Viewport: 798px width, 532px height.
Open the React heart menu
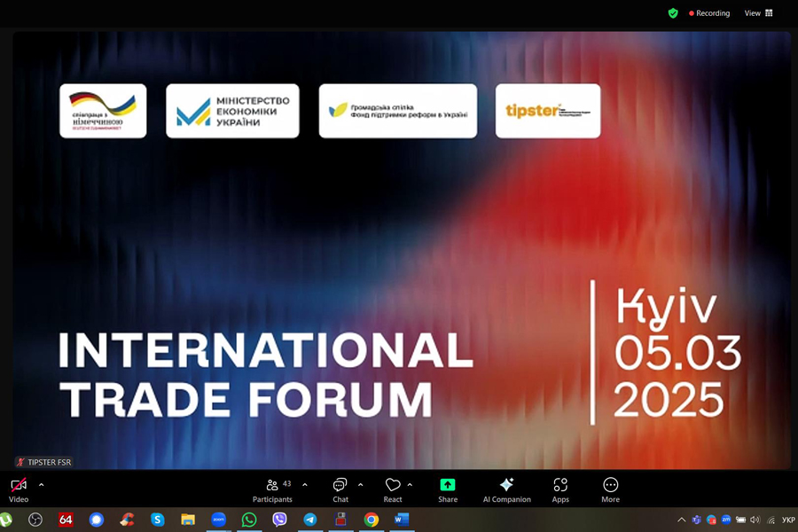click(393, 490)
